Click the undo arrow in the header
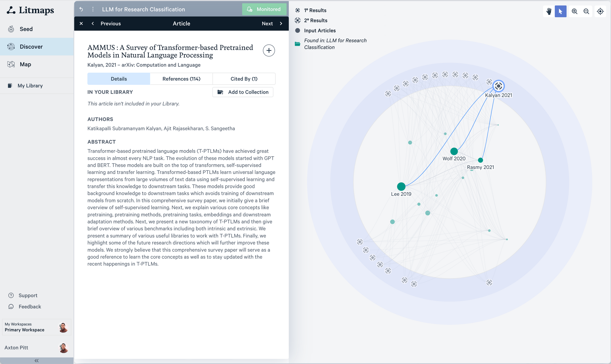 81,9
